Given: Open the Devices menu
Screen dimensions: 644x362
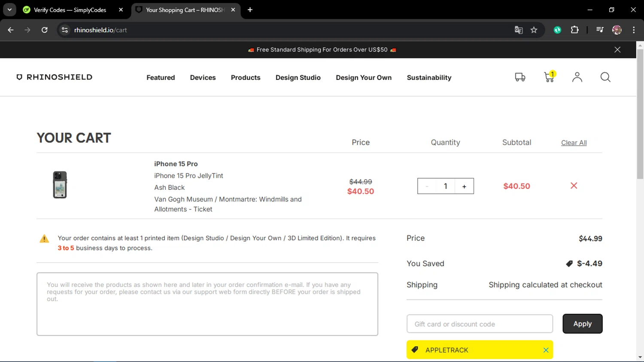Looking at the screenshot, I should click(x=203, y=78).
